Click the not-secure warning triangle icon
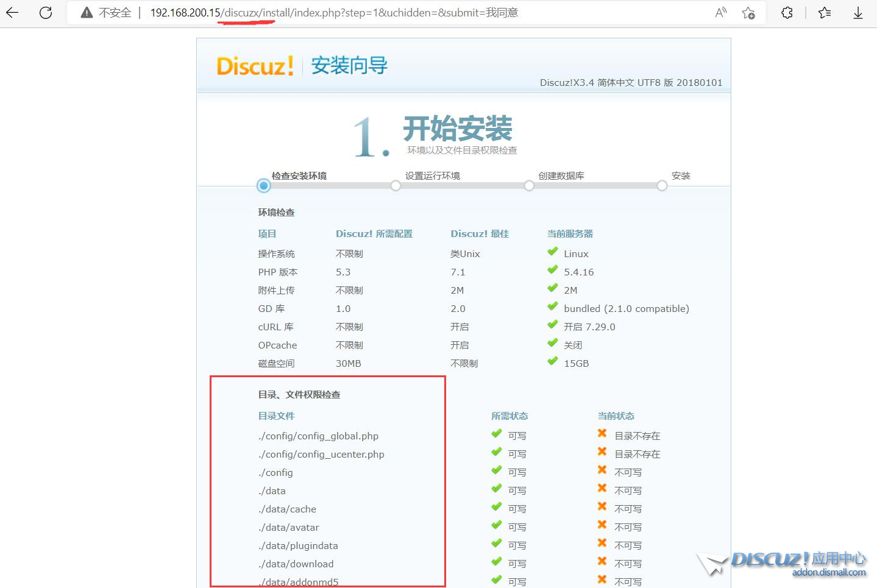Screen dimensions: 877x588 coord(87,13)
